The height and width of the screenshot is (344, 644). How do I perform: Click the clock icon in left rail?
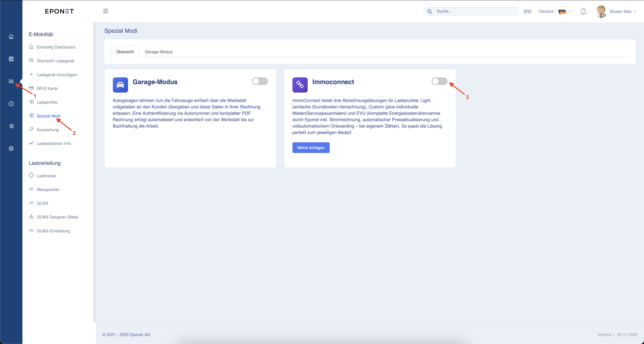[11, 104]
